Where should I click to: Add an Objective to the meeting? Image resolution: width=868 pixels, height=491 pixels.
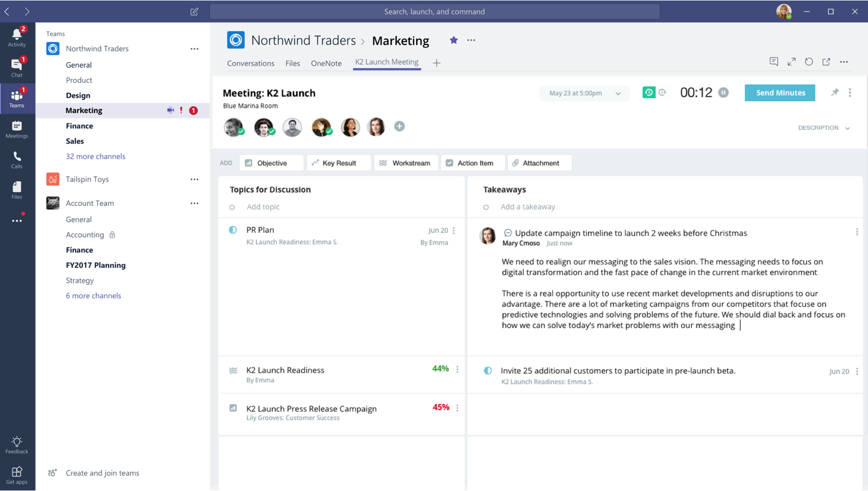pyautogui.click(x=271, y=163)
